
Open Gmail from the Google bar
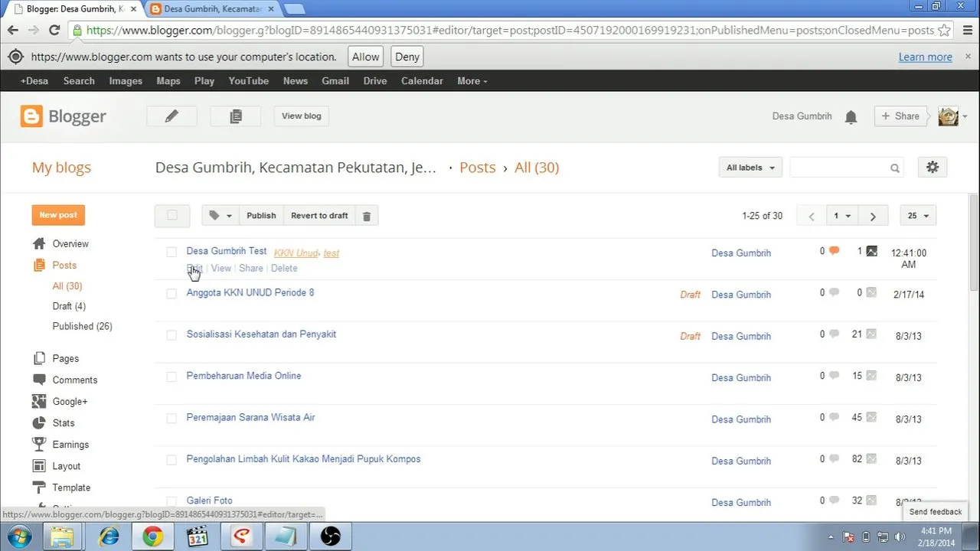coord(335,81)
